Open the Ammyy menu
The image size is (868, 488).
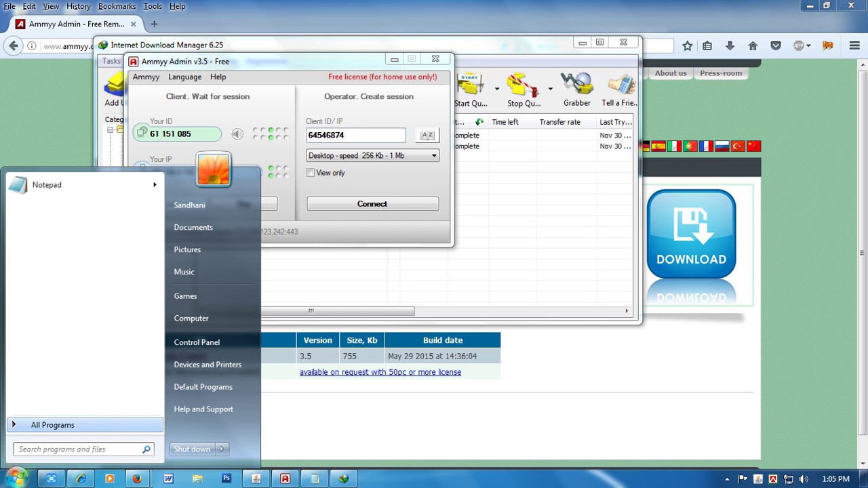[x=146, y=77]
